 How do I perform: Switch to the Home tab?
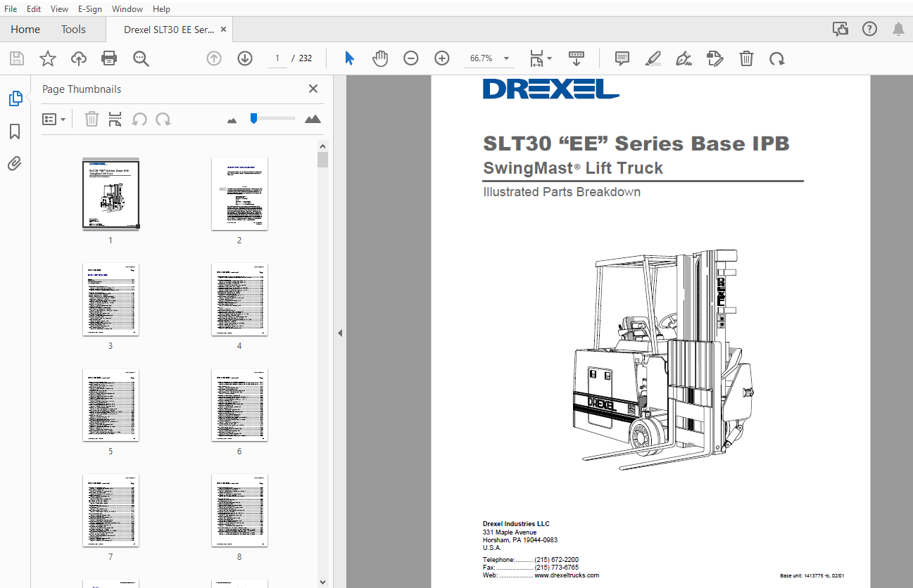point(25,30)
